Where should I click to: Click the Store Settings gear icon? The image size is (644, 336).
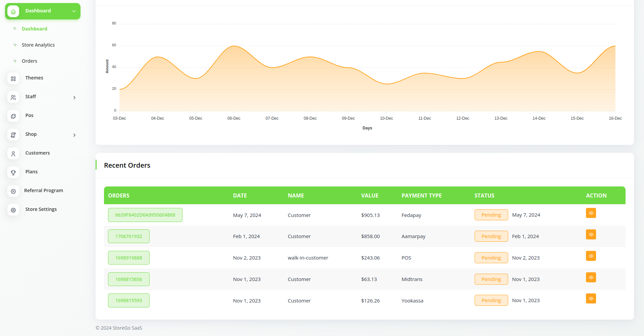tap(13, 210)
